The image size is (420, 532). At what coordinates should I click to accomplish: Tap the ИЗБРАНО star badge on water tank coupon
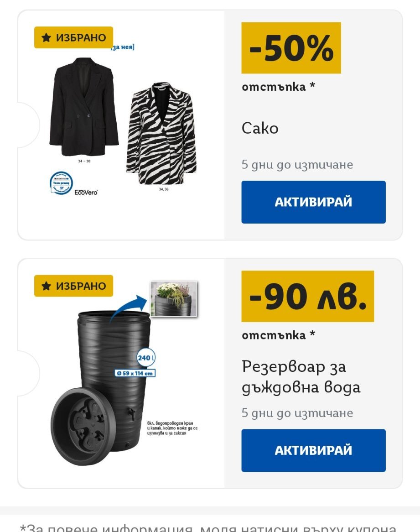tap(73, 286)
